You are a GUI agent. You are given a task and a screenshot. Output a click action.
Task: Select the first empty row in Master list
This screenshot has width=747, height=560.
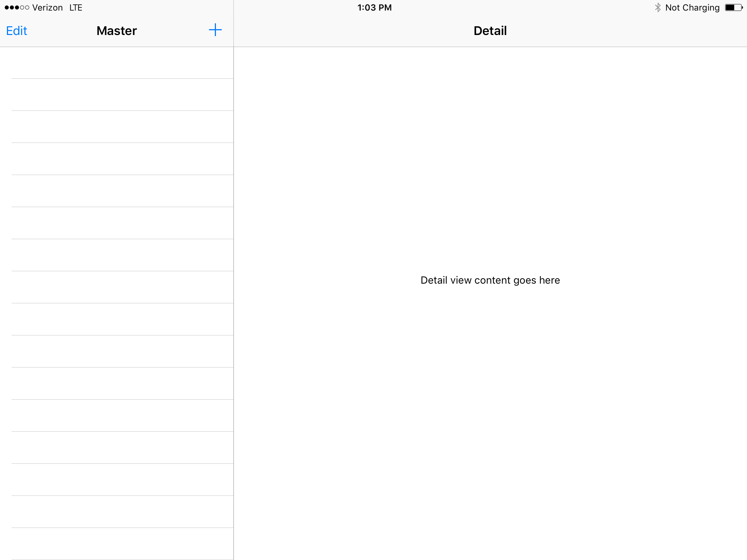click(117, 63)
